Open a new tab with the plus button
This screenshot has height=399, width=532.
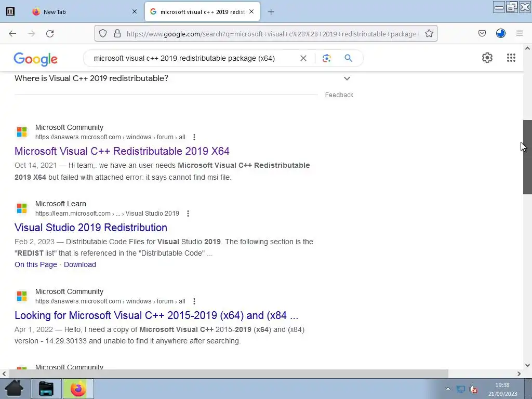[x=271, y=12]
